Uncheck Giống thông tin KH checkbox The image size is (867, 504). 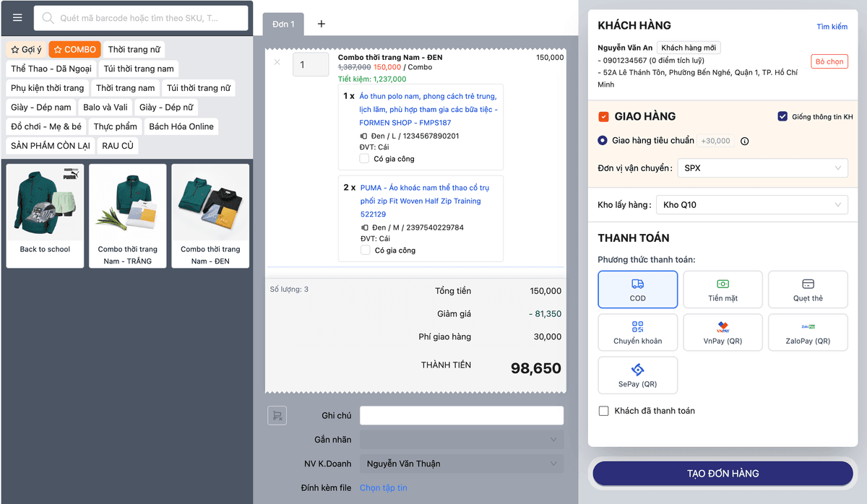pyautogui.click(x=782, y=117)
